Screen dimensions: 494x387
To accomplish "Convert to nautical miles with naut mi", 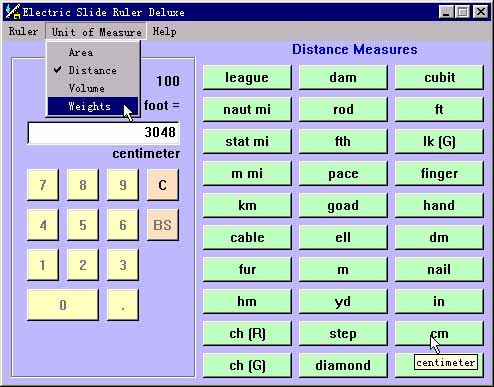I will [x=247, y=109].
